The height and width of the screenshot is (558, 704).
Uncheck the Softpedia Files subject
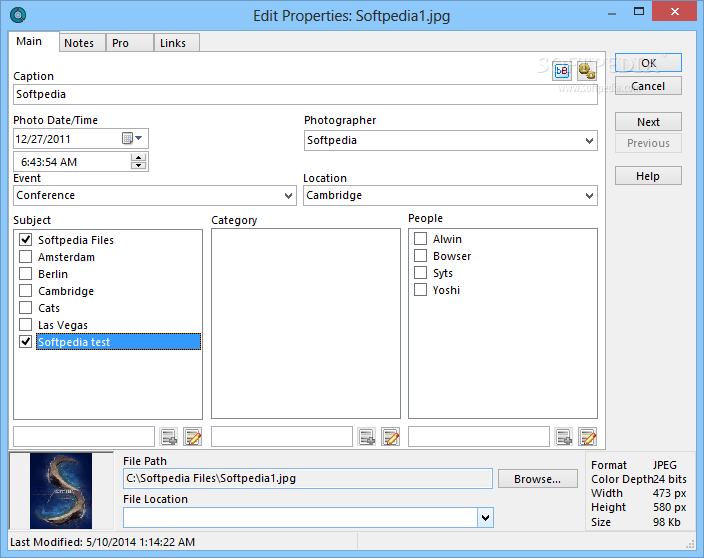tap(26, 240)
